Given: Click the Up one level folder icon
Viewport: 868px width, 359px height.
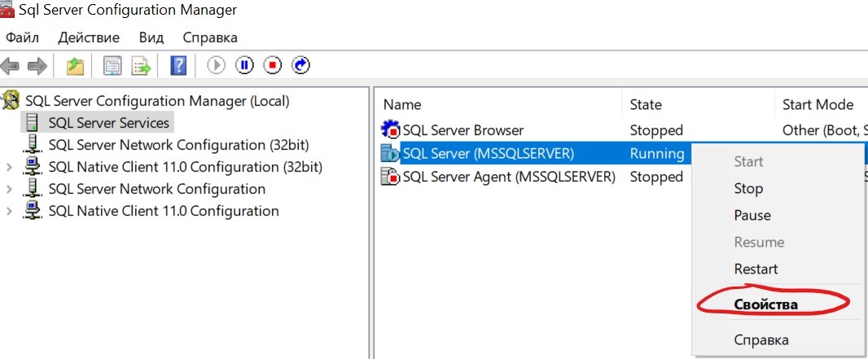Looking at the screenshot, I should [x=75, y=66].
